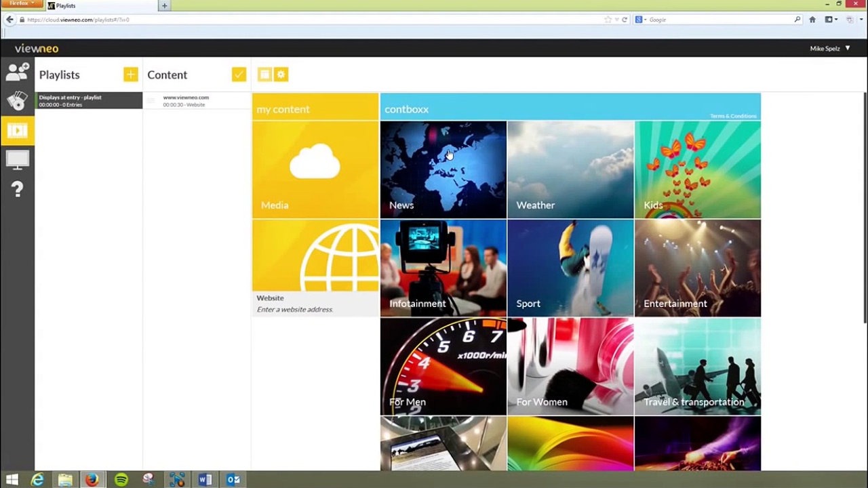The height and width of the screenshot is (488, 868).
Task: Open the Mike Spelz user menu
Action: pos(830,49)
